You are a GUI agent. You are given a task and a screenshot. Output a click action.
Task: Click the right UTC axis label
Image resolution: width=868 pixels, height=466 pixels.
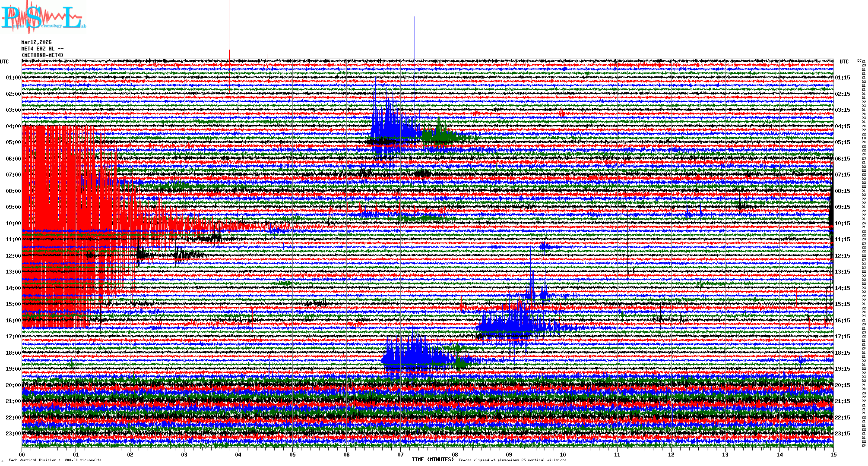[844, 62]
